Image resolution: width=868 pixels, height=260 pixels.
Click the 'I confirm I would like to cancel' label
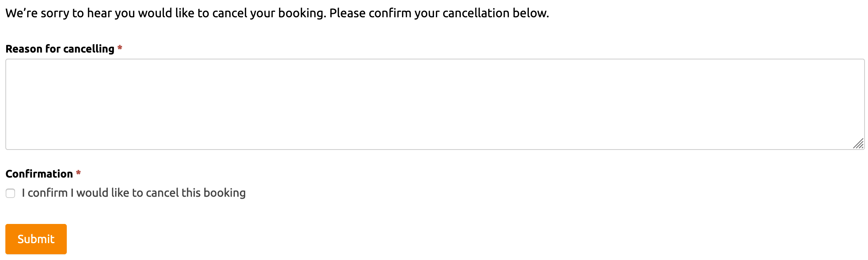click(134, 193)
